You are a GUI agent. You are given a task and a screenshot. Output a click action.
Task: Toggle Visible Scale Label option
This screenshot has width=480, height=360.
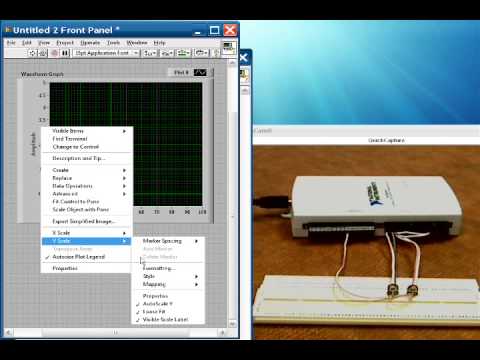click(165, 319)
